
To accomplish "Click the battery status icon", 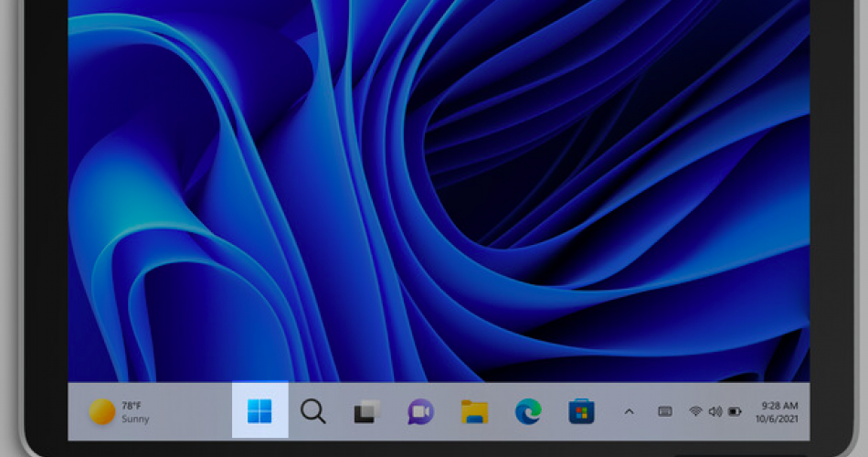I will tap(735, 411).
